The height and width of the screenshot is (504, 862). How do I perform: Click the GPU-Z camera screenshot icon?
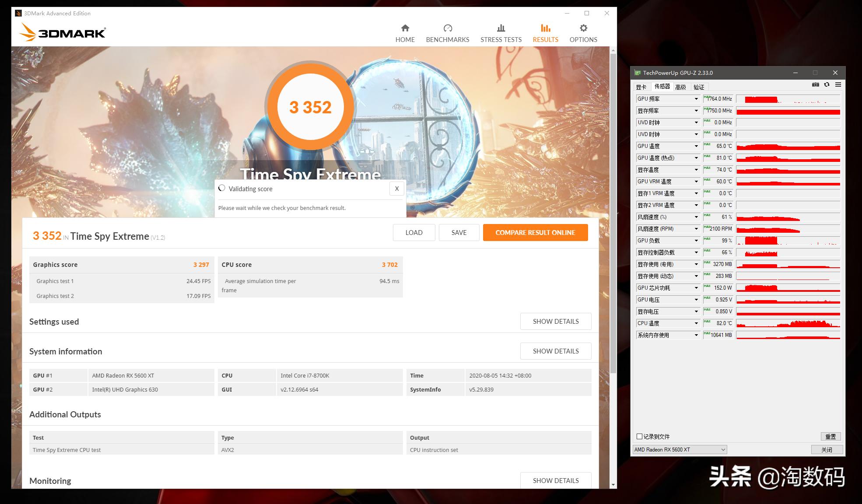(816, 84)
